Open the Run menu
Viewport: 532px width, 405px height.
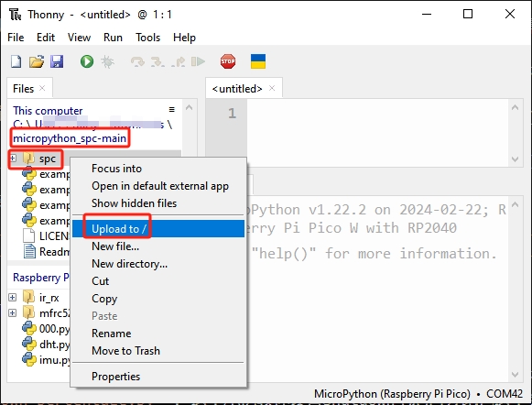pyautogui.click(x=113, y=38)
